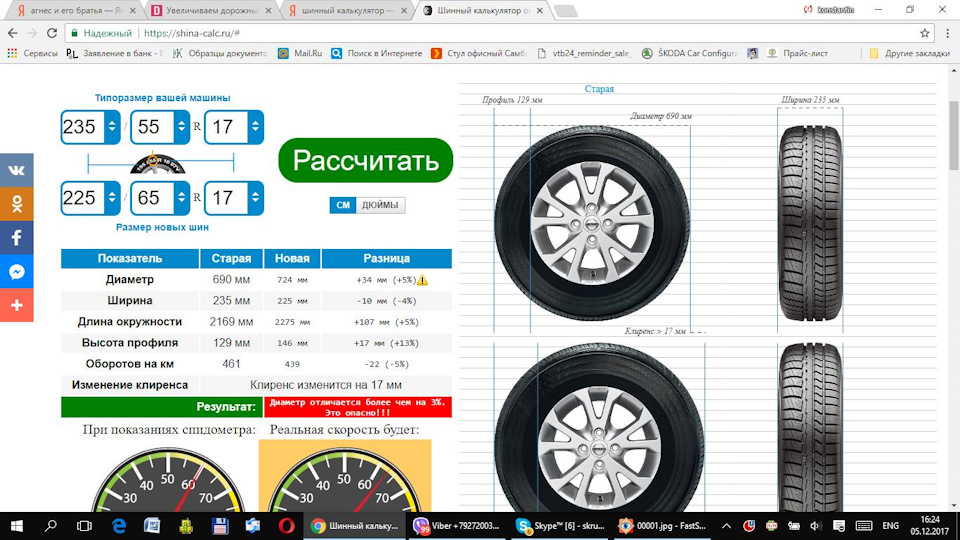Share on Odnoklassniki via orange icon
The width and height of the screenshot is (960, 540).
[16, 204]
